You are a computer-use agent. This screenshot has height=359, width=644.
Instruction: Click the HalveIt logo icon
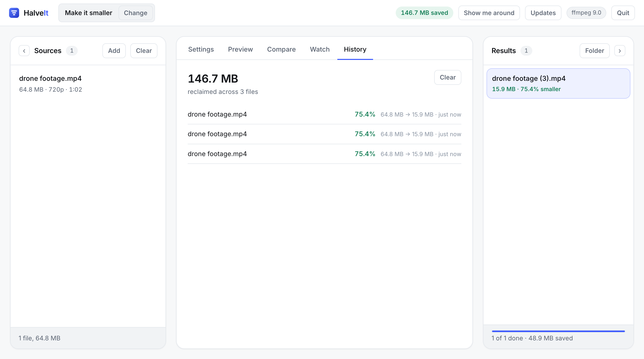click(x=14, y=13)
